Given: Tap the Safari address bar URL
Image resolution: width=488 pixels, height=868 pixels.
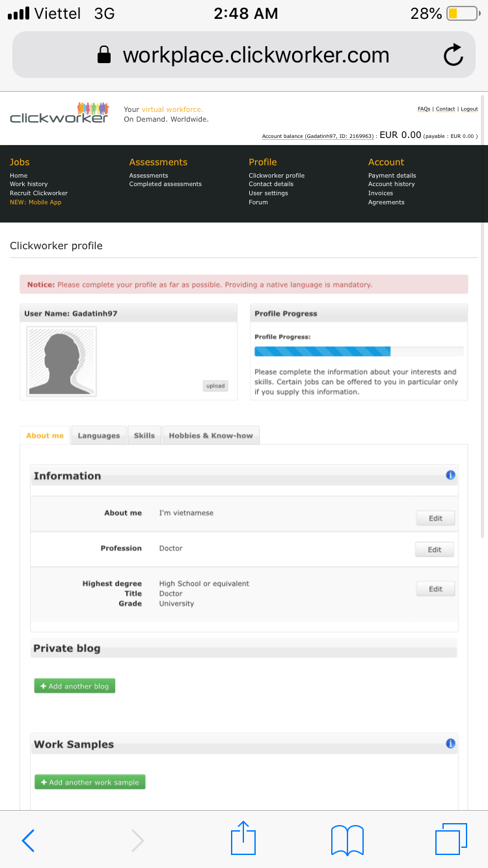Looking at the screenshot, I should pos(256,55).
